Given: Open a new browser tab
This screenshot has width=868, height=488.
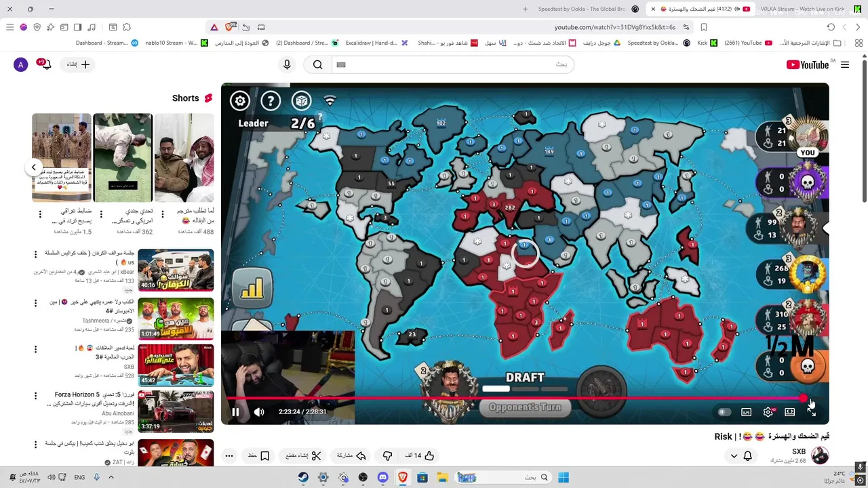Looking at the screenshot, I should [525, 9].
